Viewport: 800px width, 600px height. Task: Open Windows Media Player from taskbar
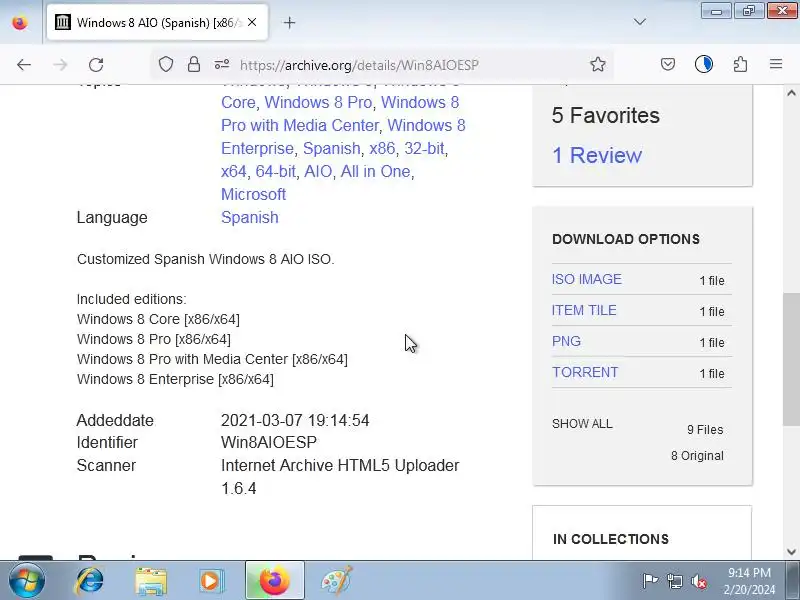tap(211, 581)
